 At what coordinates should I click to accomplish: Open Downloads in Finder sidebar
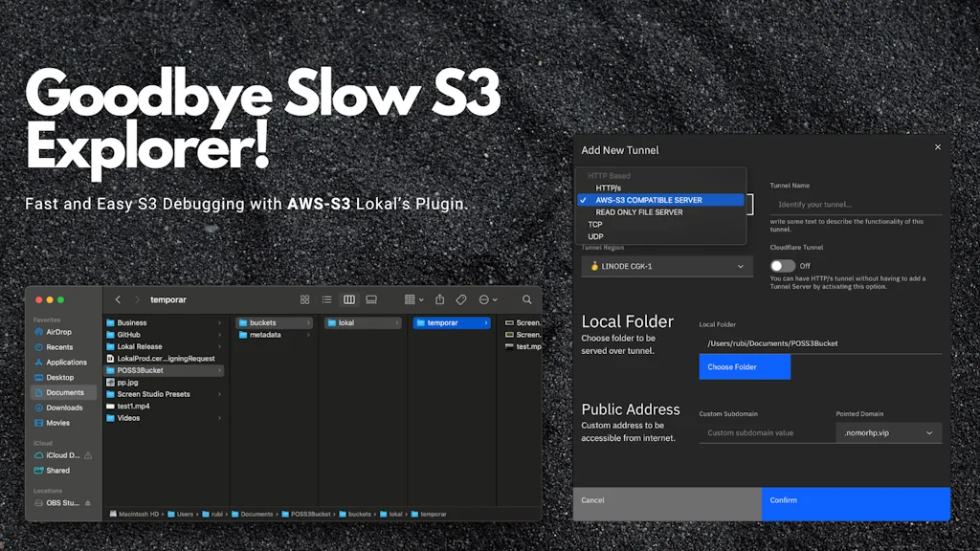coord(64,408)
